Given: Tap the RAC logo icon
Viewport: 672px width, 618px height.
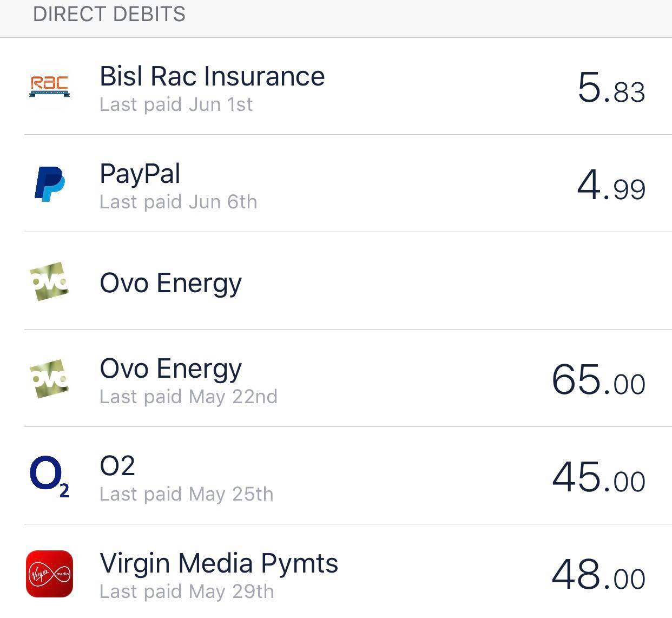Looking at the screenshot, I should pyautogui.click(x=49, y=87).
